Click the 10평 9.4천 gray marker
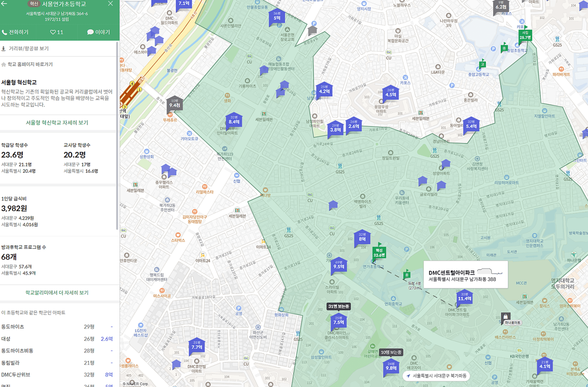This screenshot has width=588, height=387. 175,104
